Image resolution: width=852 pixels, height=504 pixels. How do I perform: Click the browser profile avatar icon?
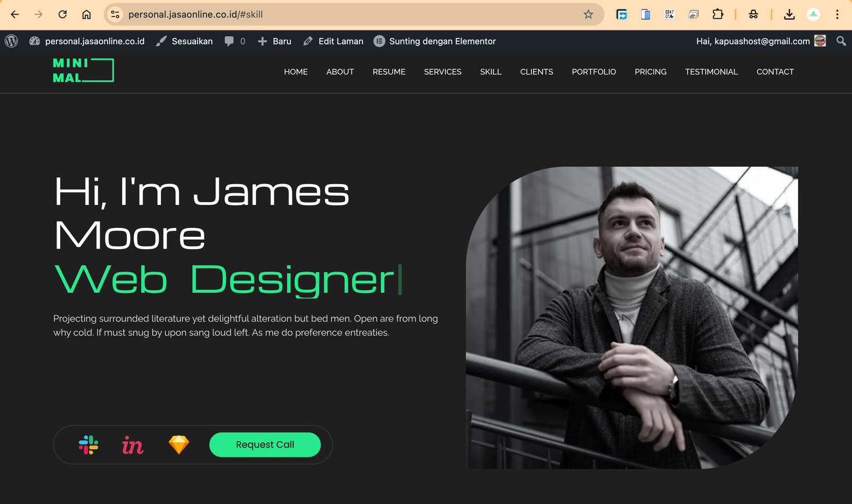click(x=813, y=14)
